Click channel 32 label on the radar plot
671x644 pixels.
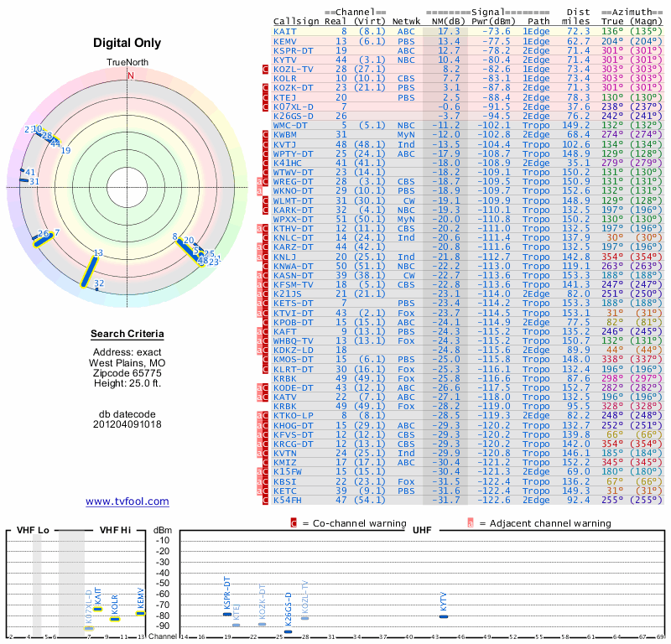(x=99, y=283)
